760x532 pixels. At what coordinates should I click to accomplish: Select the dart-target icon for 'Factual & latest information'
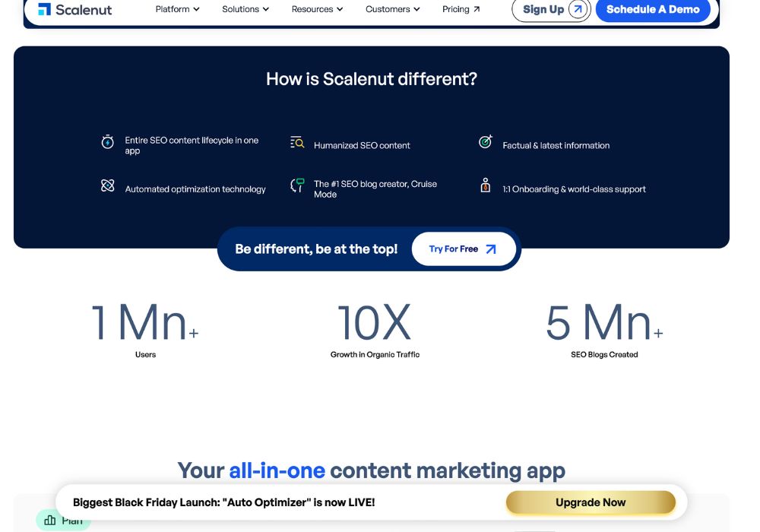pyautogui.click(x=484, y=141)
